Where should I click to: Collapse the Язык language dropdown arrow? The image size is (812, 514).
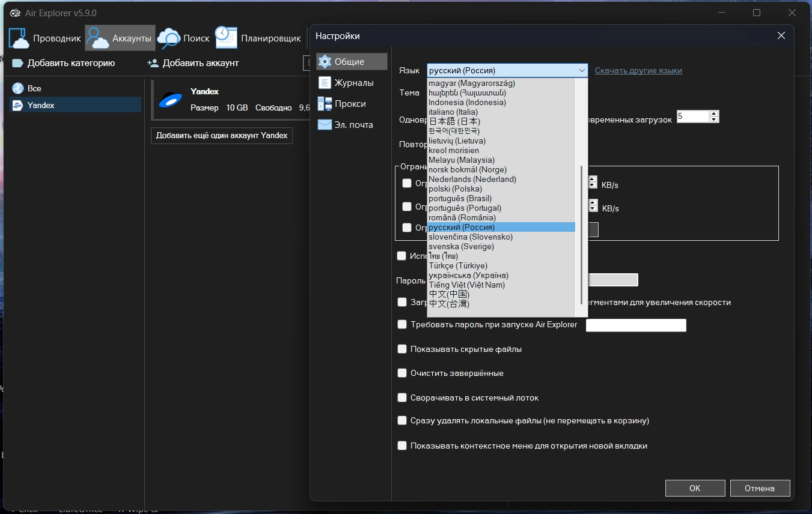[x=582, y=70]
